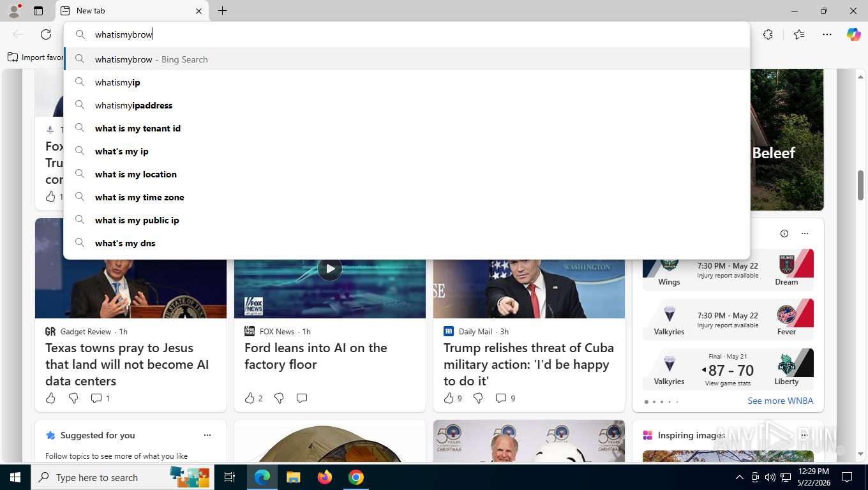Add a new tab with plus button
The width and height of the screenshot is (868, 490).
pyautogui.click(x=222, y=11)
